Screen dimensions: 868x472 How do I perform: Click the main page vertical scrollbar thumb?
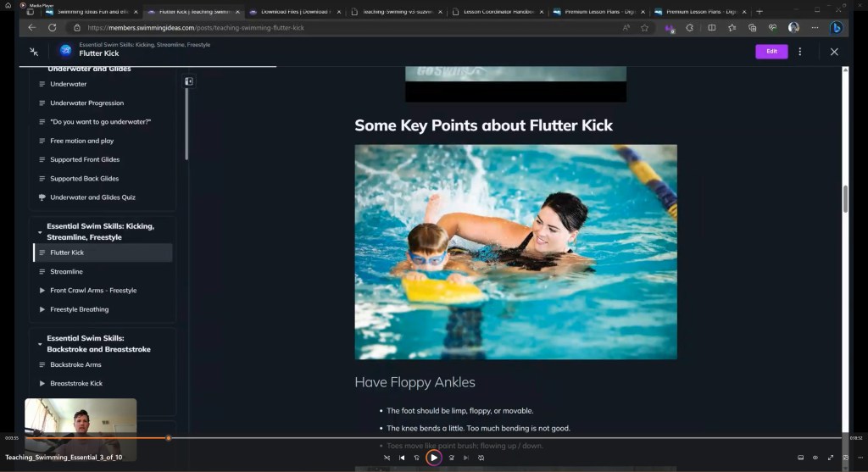(x=845, y=198)
